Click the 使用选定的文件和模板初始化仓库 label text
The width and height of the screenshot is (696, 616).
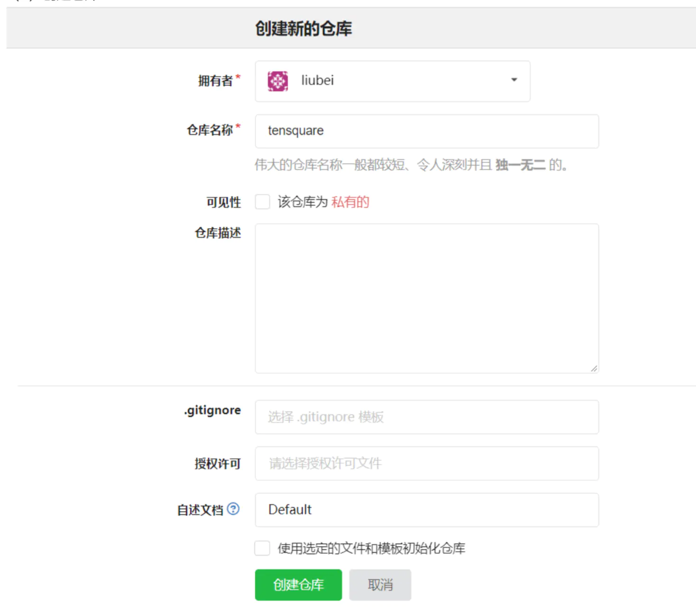(x=371, y=548)
